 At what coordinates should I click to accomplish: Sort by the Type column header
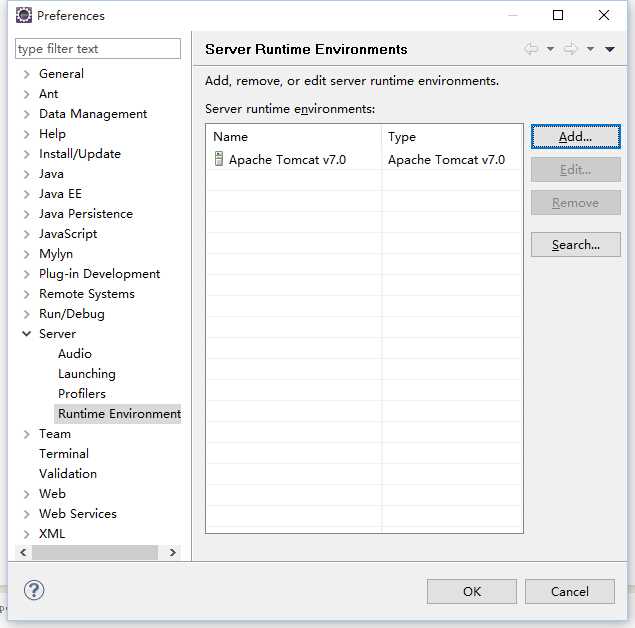[452, 137]
